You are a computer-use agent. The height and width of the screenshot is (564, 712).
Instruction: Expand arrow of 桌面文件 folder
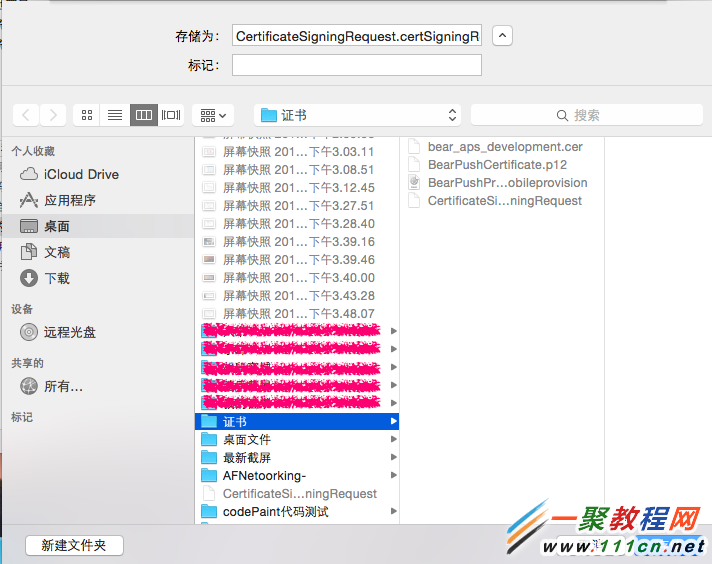pos(394,439)
